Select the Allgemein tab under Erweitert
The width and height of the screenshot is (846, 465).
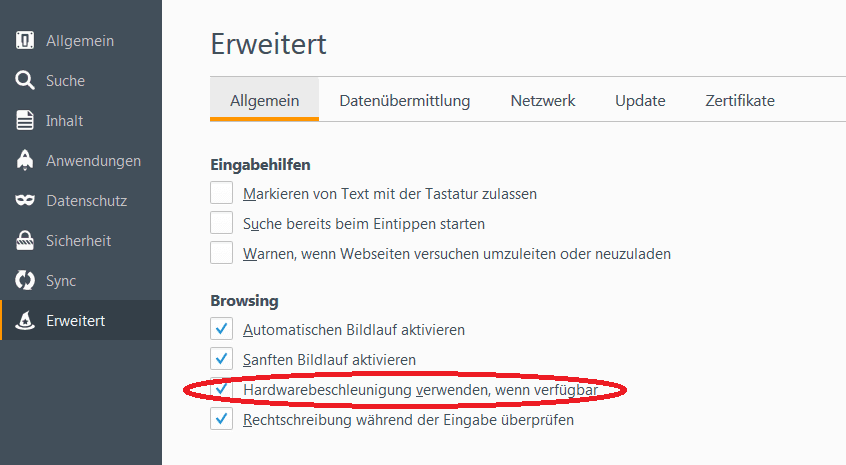tap(264, 100)
